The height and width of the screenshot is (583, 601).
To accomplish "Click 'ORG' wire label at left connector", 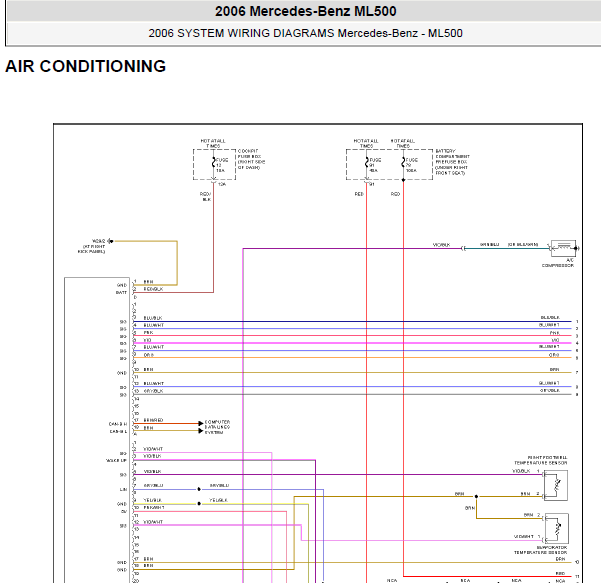I will point(149,355).
